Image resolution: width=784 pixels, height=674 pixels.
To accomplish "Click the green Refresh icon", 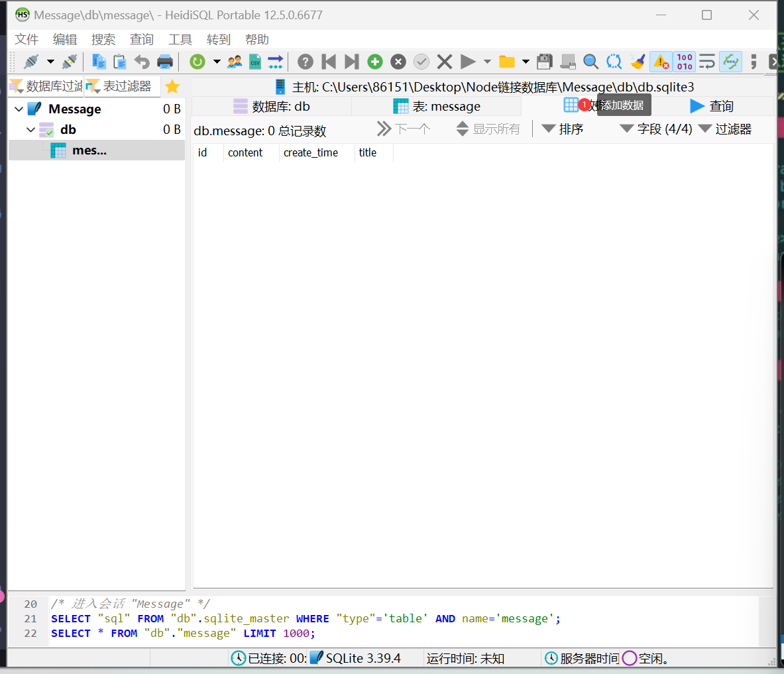I will click(x=197, y=62).
